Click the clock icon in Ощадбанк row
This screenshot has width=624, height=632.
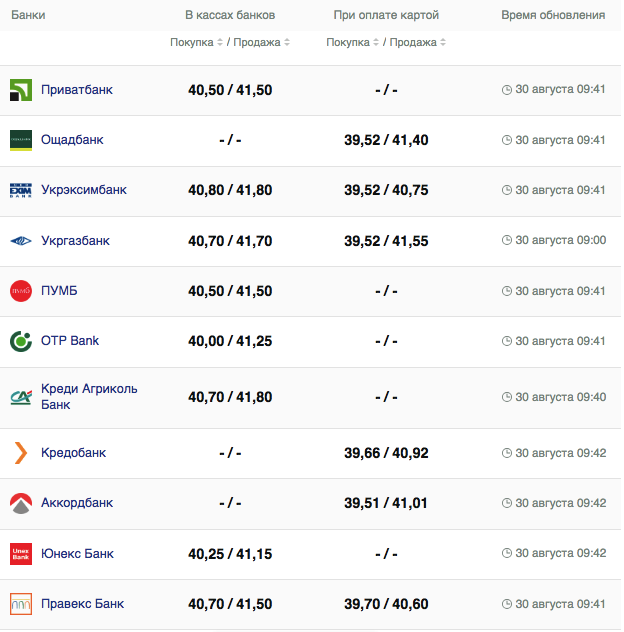click(x=507, y=140)
